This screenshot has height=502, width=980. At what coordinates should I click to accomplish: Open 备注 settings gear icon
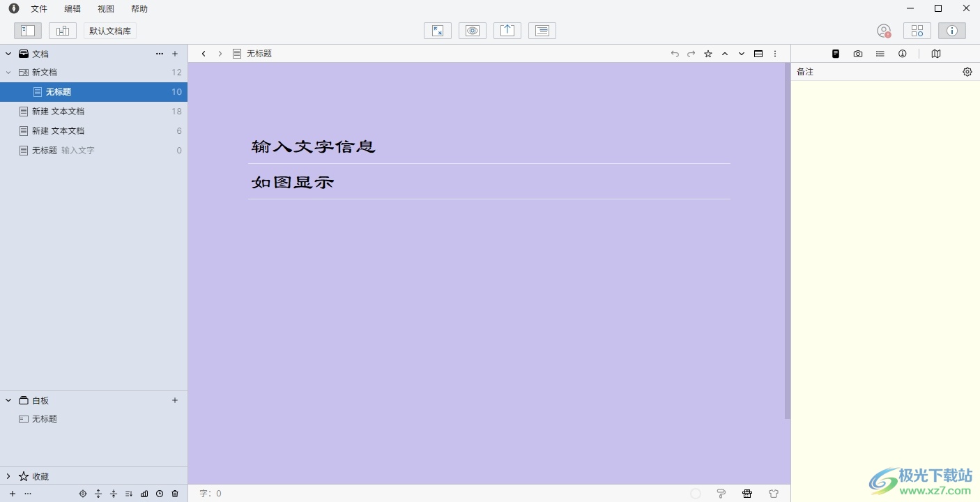coord(967,72)
